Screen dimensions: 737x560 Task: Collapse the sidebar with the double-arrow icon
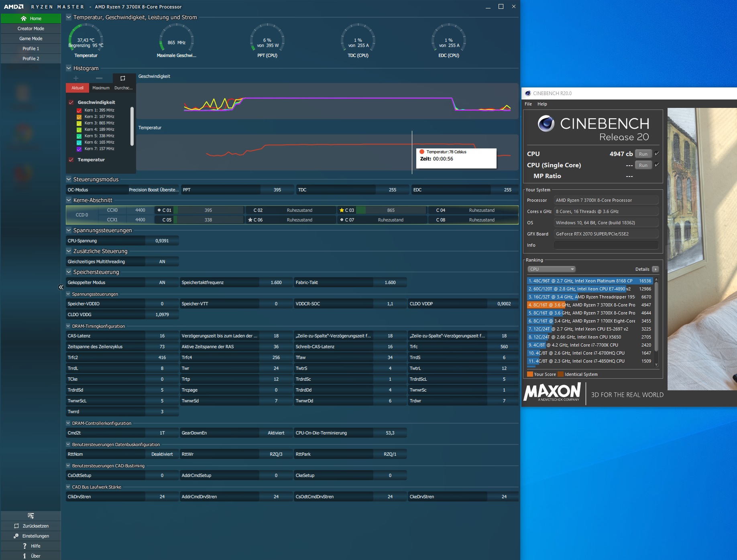61,287
